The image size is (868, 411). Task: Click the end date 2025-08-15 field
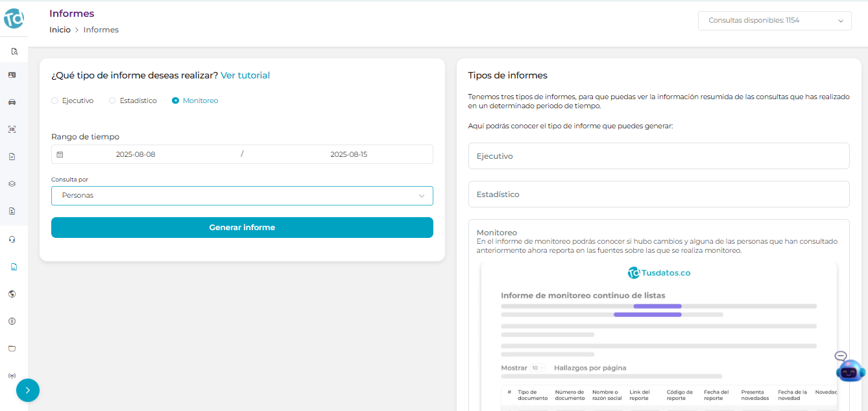(349, 154)
